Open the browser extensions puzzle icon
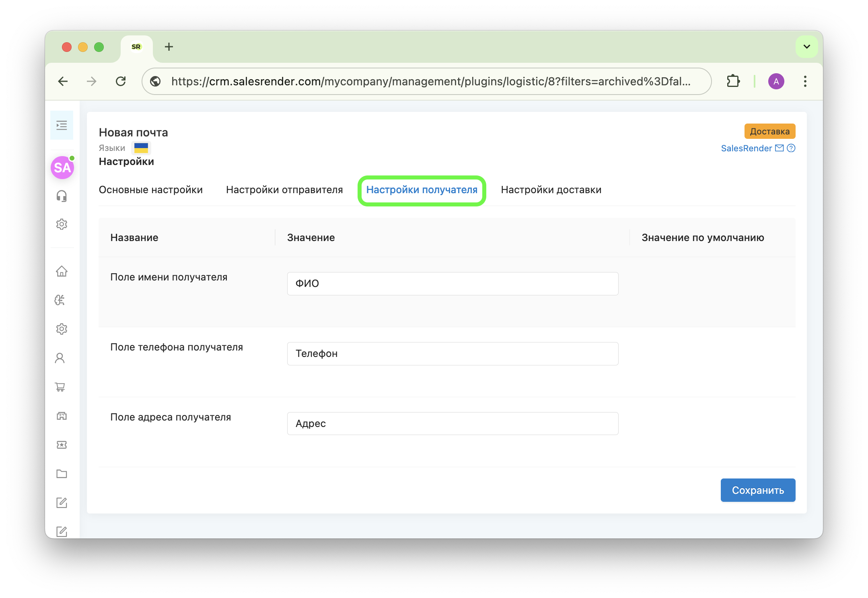The height and width of the screenshot is (598, 868). click(733, 81)
